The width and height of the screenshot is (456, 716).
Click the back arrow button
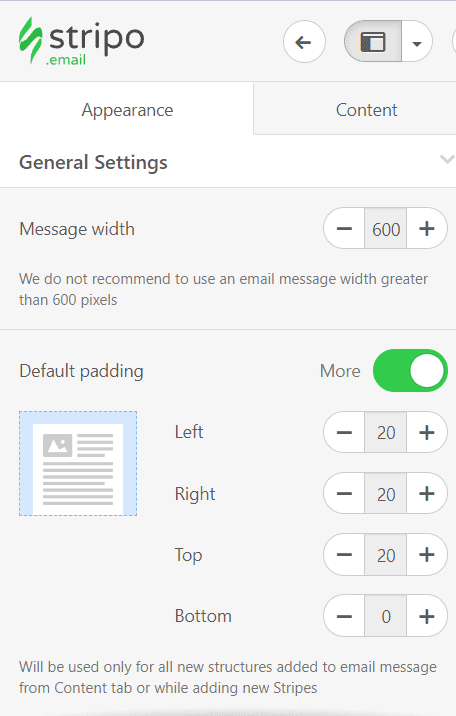[x=304, y=42]
